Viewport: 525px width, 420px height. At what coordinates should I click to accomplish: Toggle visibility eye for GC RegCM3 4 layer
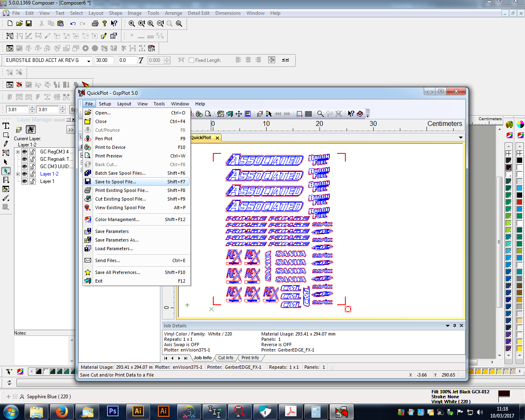(25, 152)
